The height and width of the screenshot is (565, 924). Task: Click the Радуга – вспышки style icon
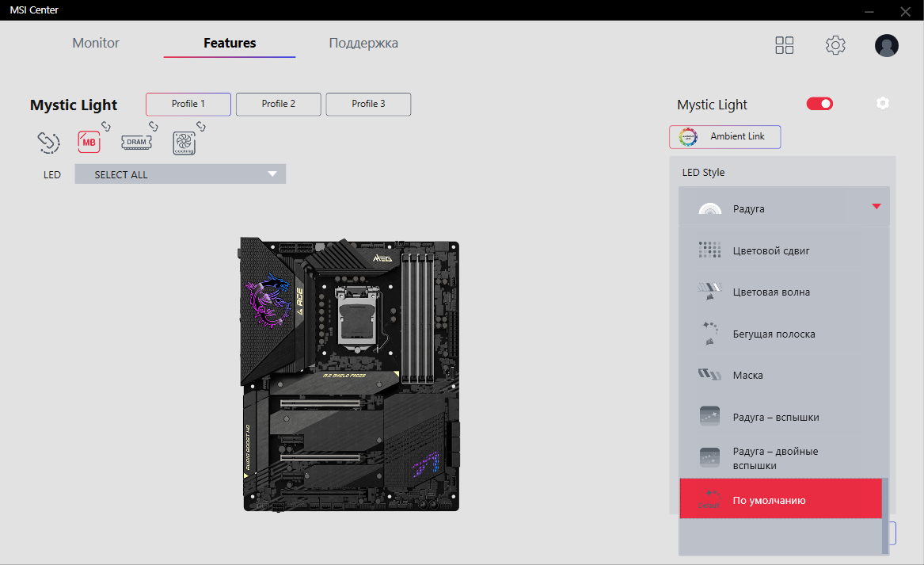(x=709, y=416)
